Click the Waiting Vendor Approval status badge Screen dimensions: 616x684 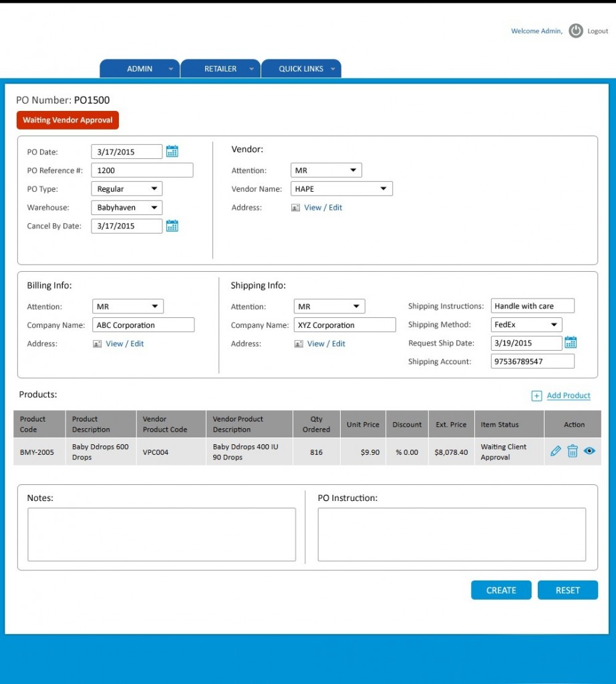point(67,120)
